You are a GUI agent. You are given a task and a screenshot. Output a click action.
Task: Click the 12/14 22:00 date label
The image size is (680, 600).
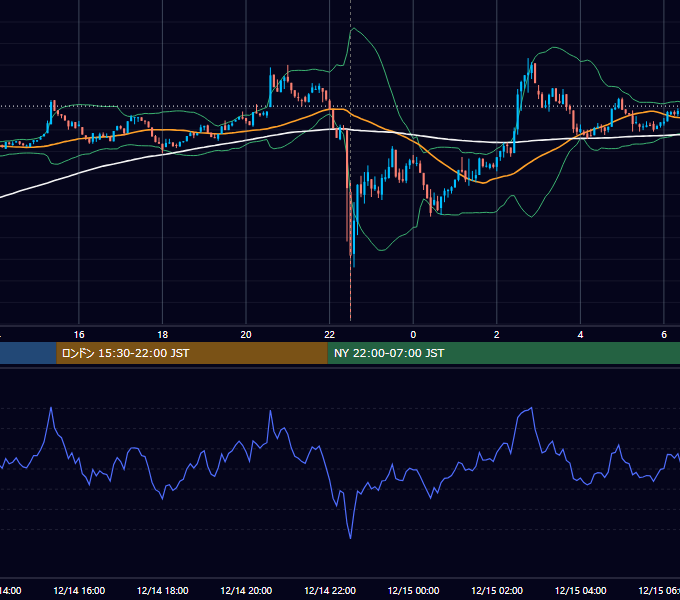point(330,590)
